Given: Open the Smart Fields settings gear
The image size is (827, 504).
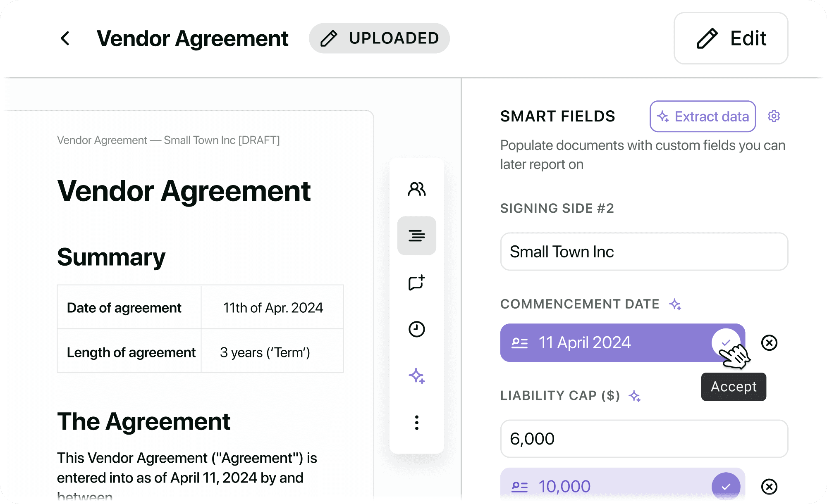Looking at the screenshot, I should [774, 116].
